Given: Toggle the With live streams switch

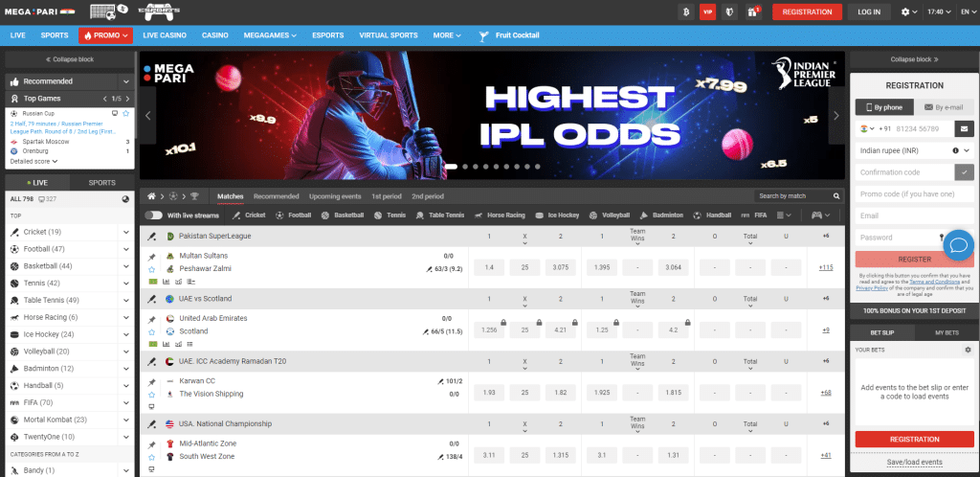Looking at the screenshot, I should coord(154,216).
